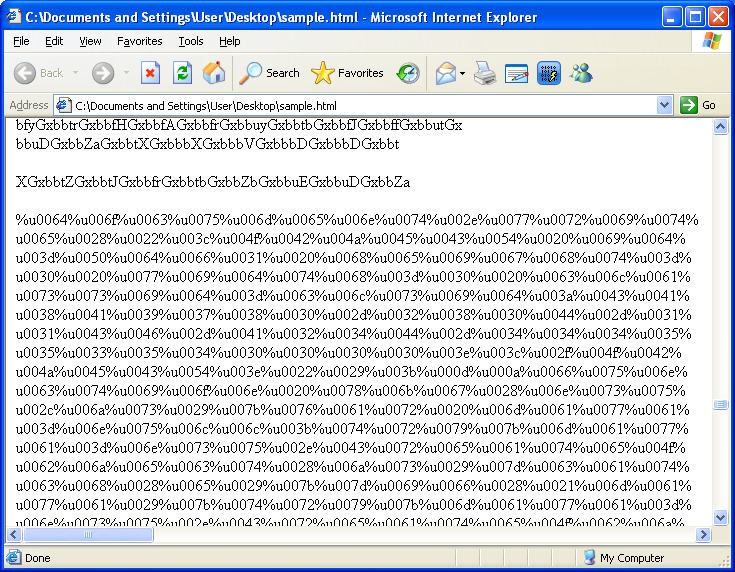735x572 pixels.
Task: Print the page using the printer icon
Action: [x=485, y=73]
